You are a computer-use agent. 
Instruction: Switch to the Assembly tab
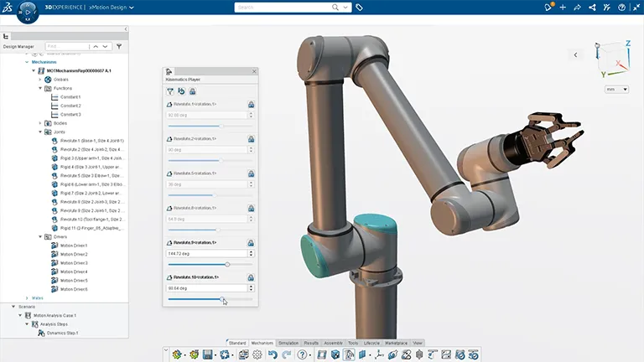[x=333, y=343]
